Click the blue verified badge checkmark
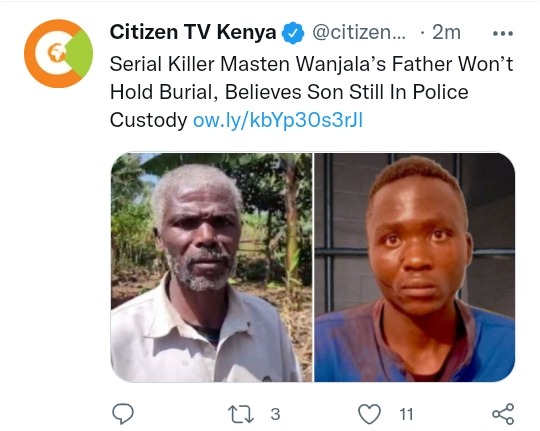This screenshot has width=540, height=431. pyautogui.click(x=293, y=33)
